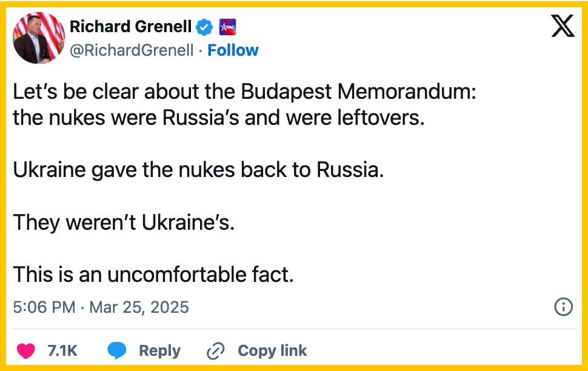Click the "They weren't Ukraine's." sentence
This screenshot has height=371, width=588.
[x=124, y=222]
